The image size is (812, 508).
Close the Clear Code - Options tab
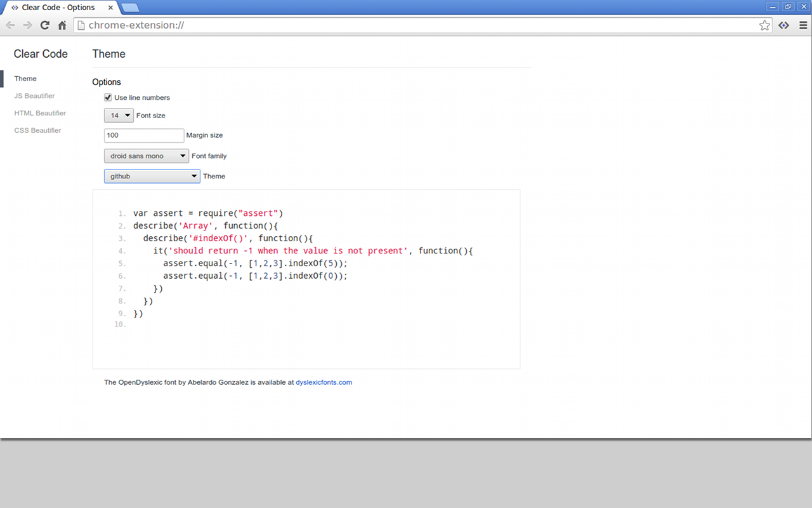[111, 8]
